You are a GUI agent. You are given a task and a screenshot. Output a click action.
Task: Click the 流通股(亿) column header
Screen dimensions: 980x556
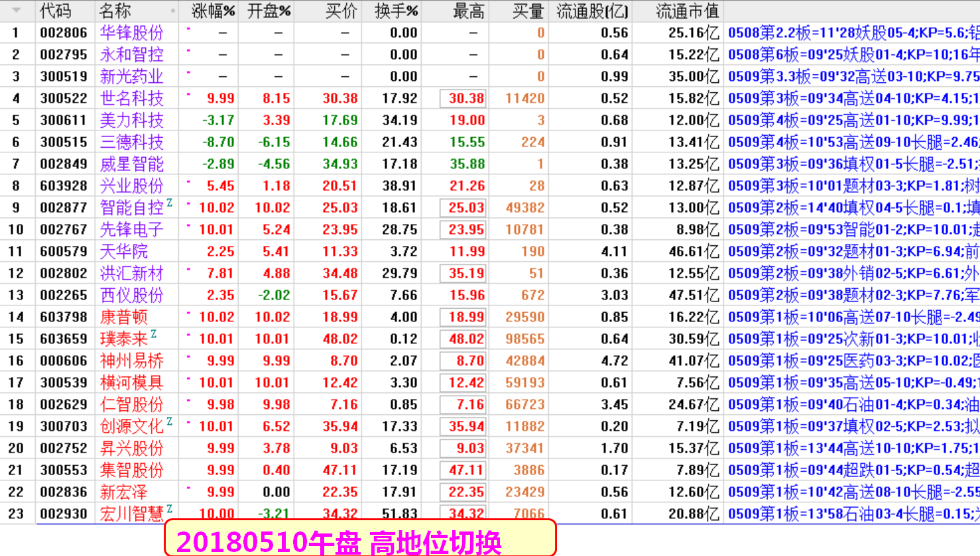click(592, 11)
